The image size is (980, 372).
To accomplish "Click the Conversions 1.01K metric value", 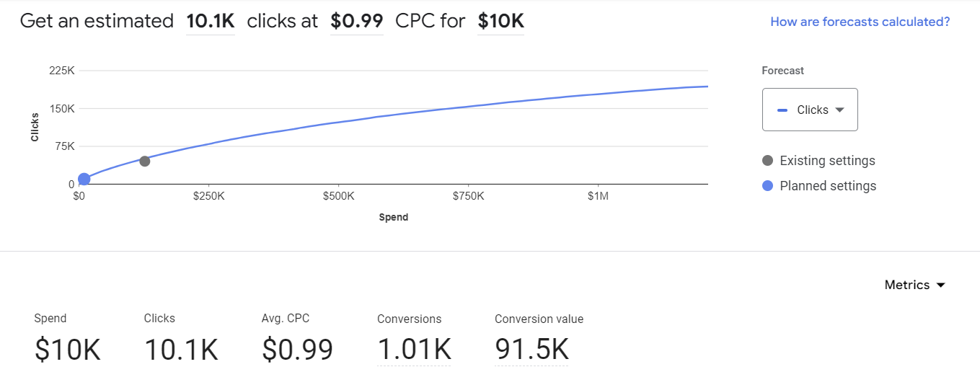I will 414,350.
